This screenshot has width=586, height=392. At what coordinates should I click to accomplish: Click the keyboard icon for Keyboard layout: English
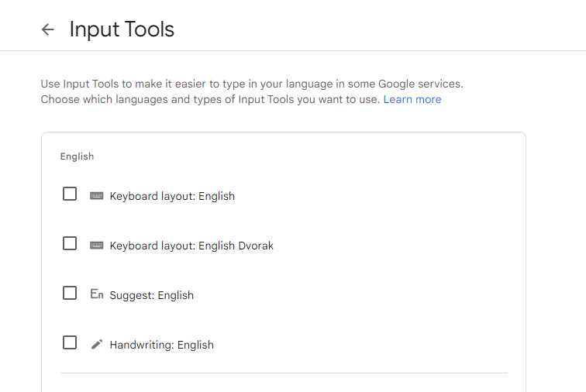click(x=96, y=196)
